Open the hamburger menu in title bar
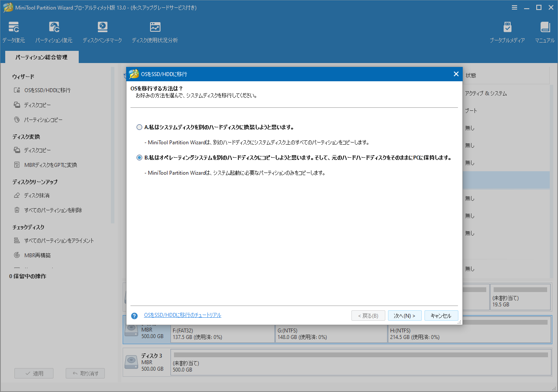The image size is (558, 392). coord(515,7)
